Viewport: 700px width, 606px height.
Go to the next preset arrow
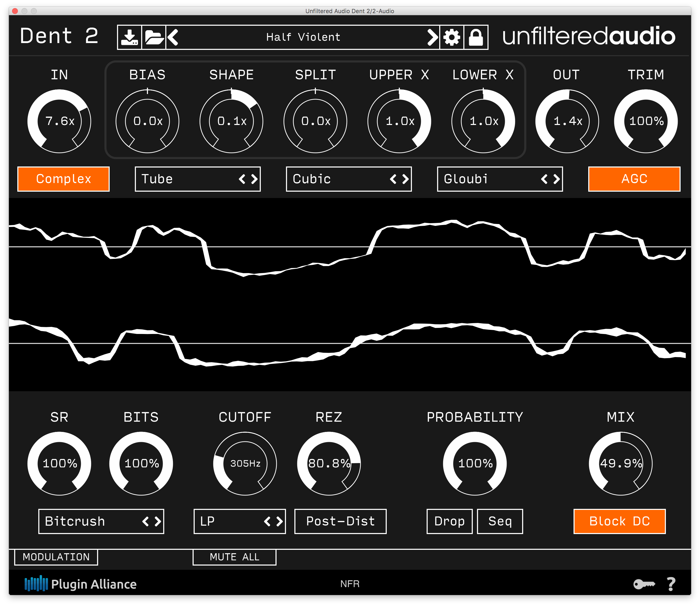coord(432,37)
